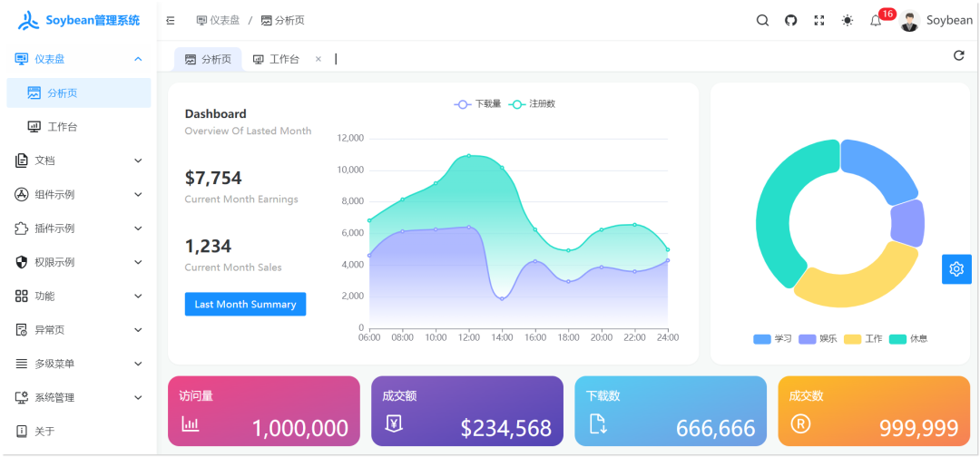Click the 异常页 sidebar icon
Screen dimensions: 980x457
pos(21,330)
